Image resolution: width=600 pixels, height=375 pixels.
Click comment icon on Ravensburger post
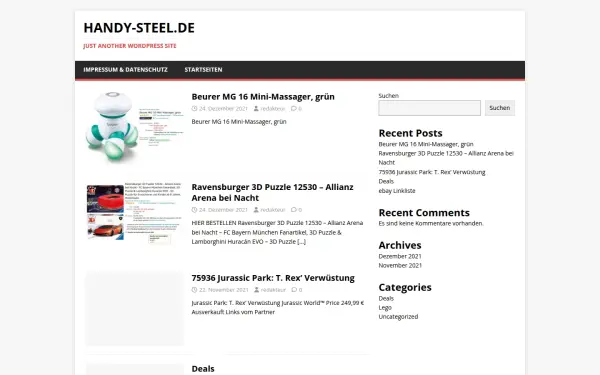coord(293,210)
